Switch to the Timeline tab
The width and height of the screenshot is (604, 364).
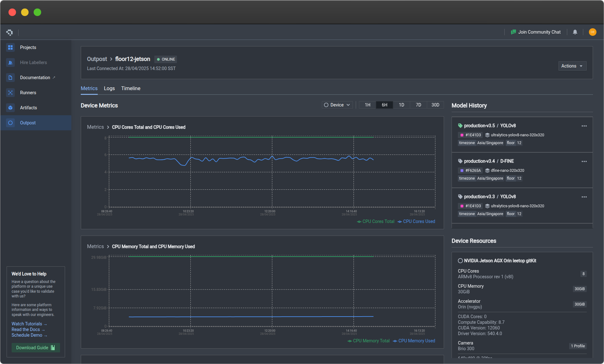pos(131,89)
